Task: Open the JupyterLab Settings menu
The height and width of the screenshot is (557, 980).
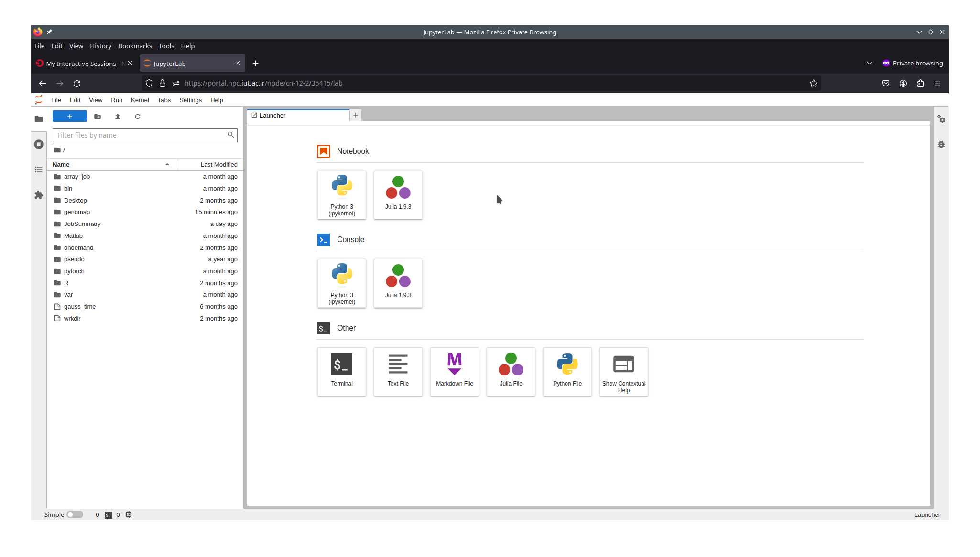Action: [190, 100]
